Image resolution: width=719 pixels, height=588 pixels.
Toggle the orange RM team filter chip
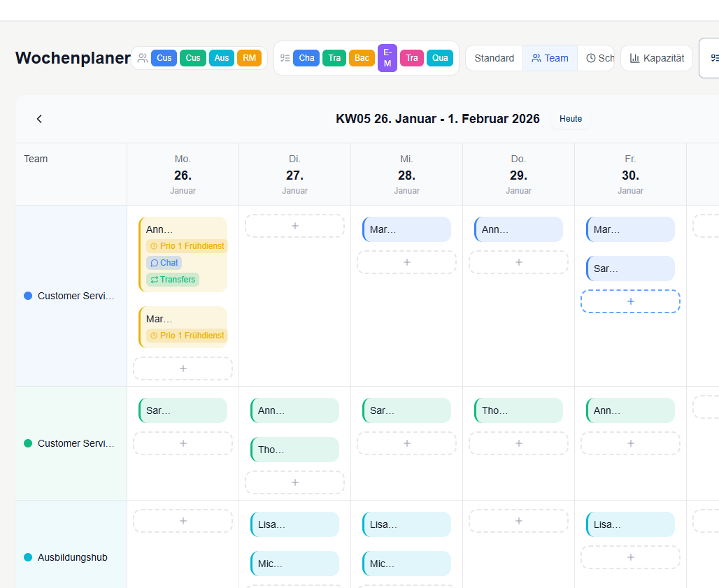249,58
